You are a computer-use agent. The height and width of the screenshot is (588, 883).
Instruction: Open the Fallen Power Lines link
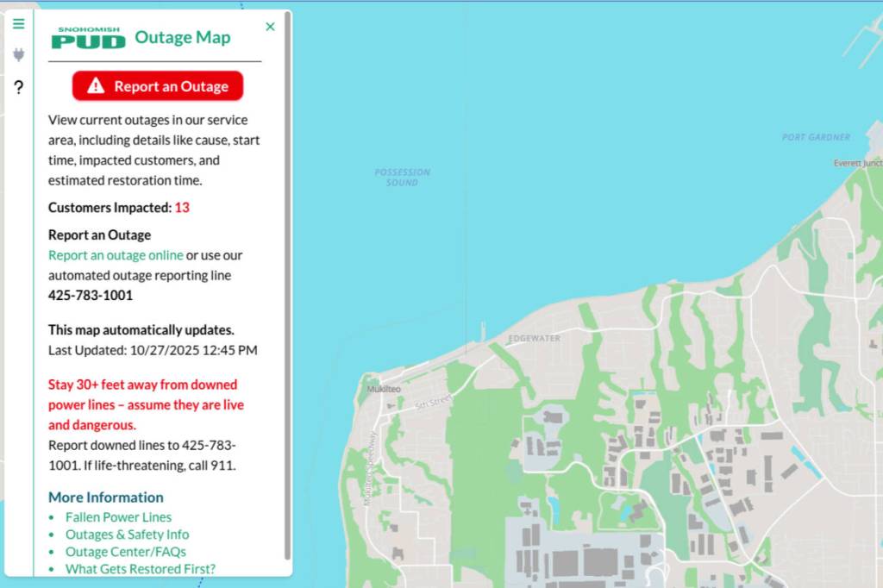118,517
